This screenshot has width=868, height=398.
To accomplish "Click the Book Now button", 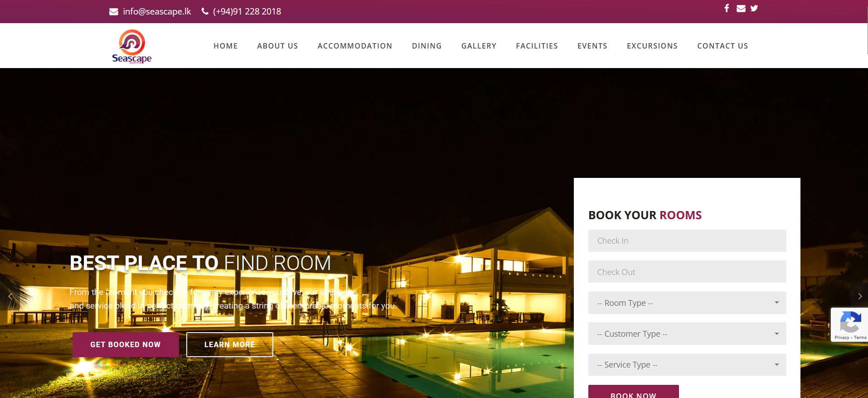I will 633,392.
